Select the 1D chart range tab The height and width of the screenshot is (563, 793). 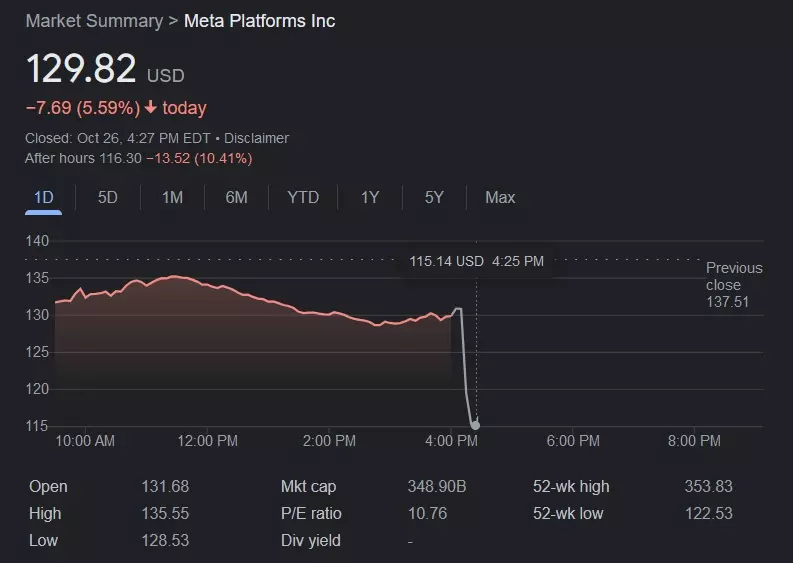click(43, 198)
